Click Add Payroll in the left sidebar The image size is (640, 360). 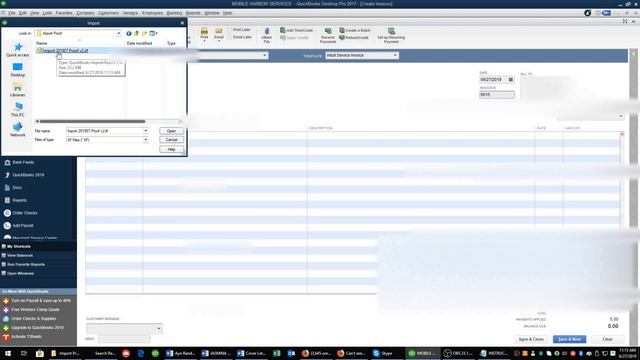tap(22, 226)
